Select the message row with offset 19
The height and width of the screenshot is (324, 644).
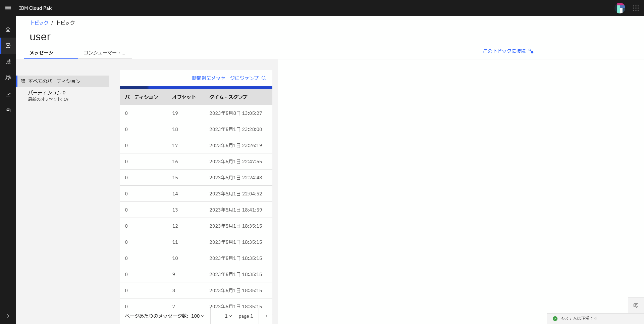tap(196, 113)
